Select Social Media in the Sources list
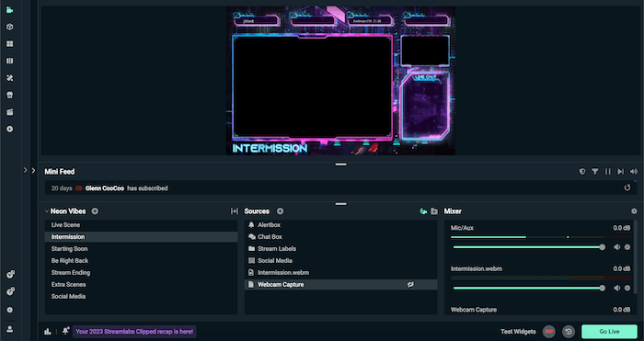 [x=341, y=260]
